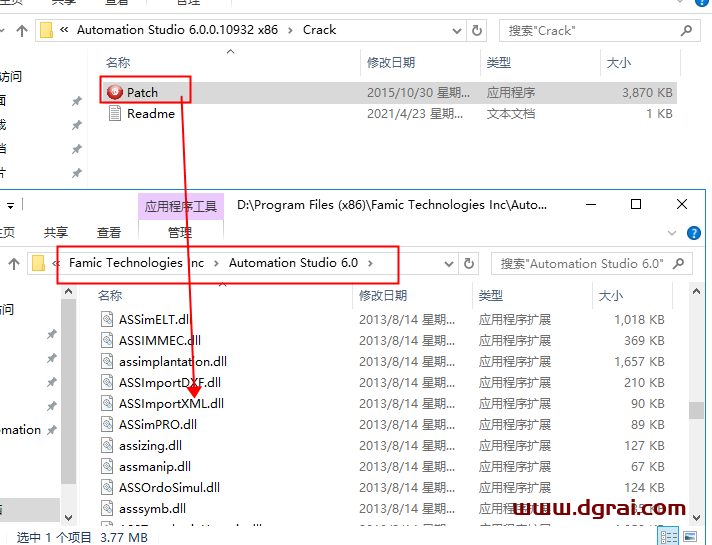Select the Patch application icon
Viewport: 712px width, 545px height.
click(x=115, y=92)
